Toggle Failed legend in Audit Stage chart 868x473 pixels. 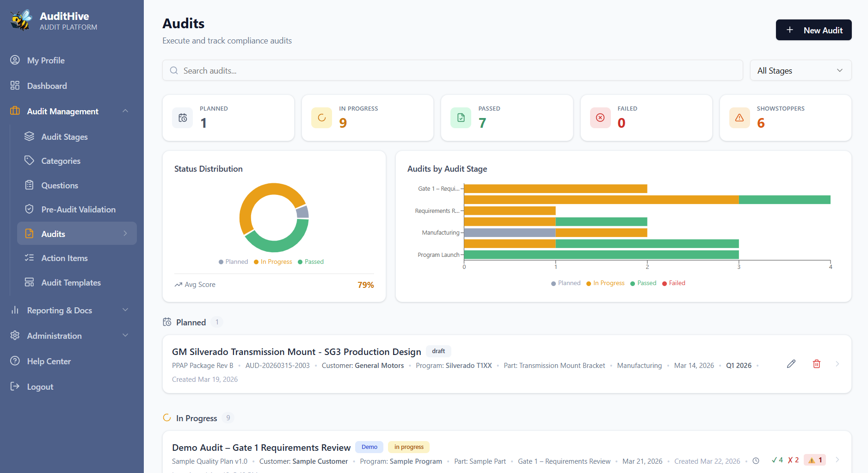pyautogui.click(x=674, y=283)
